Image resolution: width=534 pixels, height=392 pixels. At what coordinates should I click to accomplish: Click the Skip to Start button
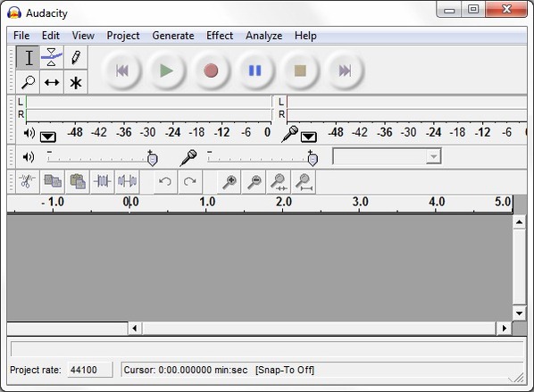pyautogui.click(x=122, y=71)
